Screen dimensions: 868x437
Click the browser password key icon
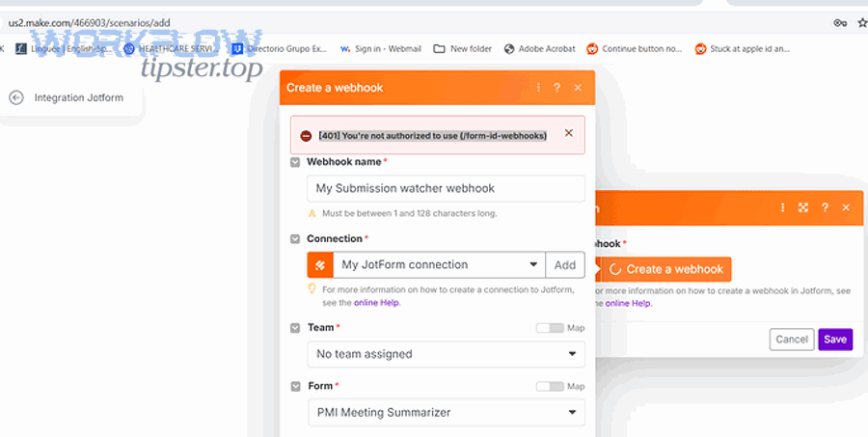coord(840,23)
